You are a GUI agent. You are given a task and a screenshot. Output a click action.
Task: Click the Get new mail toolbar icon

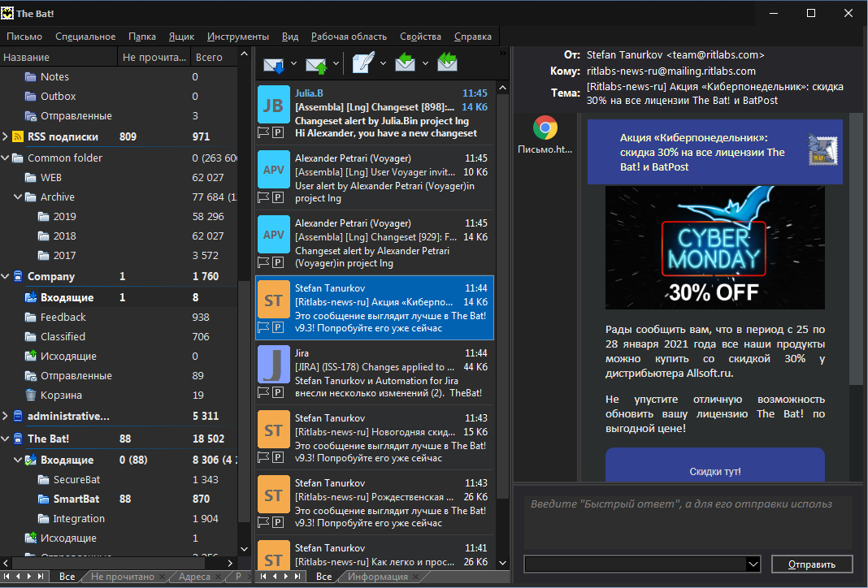273,63
